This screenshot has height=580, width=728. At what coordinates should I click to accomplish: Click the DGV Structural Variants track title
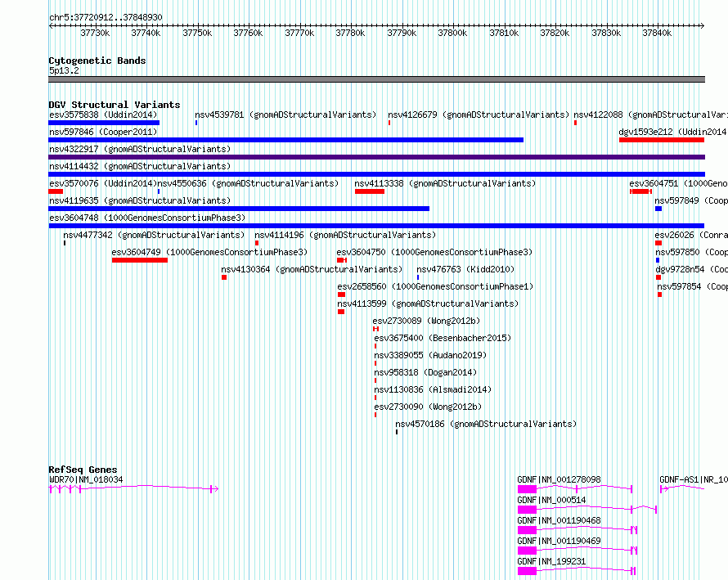click(115, 105)
